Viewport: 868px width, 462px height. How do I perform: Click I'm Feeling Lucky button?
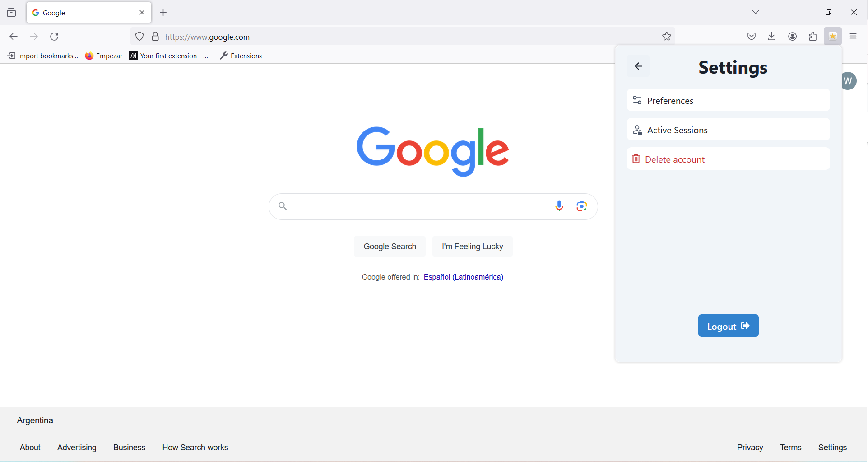[472, 247]
